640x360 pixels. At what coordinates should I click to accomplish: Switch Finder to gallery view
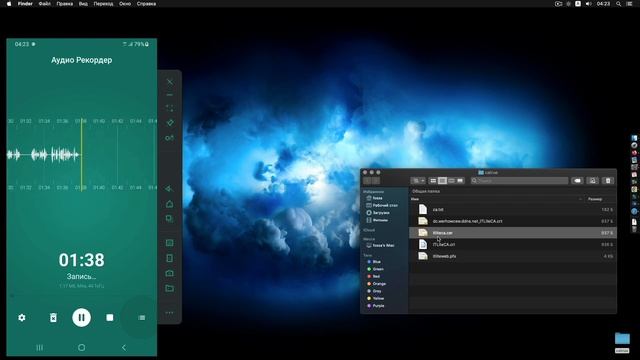tap(460, 180)
